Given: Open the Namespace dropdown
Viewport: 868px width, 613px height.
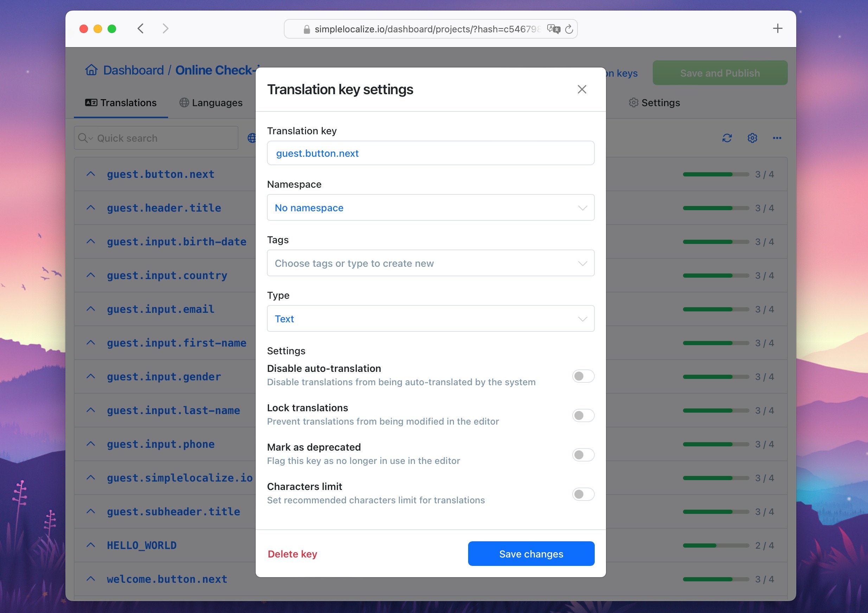Looking at the screenshot, I should click(x=430, y=207).
